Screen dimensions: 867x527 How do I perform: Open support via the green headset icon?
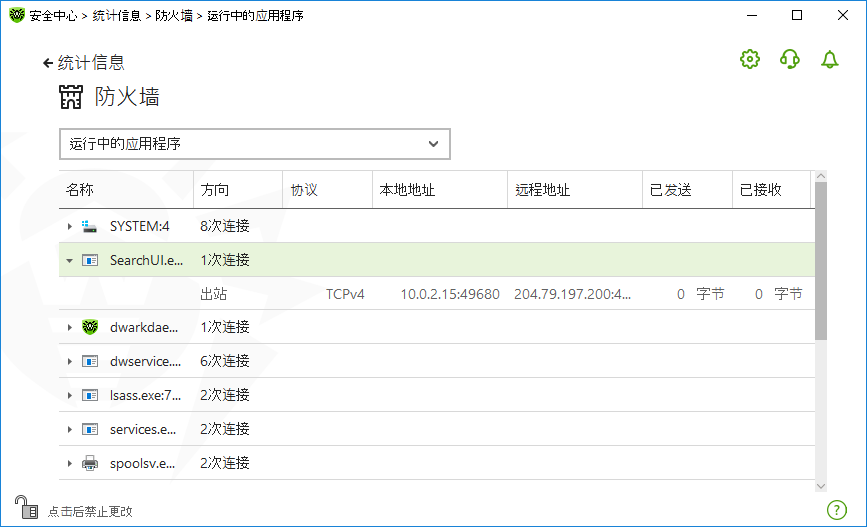[x=790, y=59]
